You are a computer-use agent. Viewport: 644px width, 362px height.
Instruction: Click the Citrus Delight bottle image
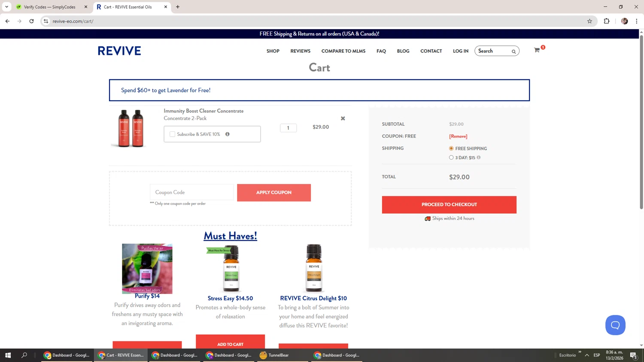coord(314,268)
